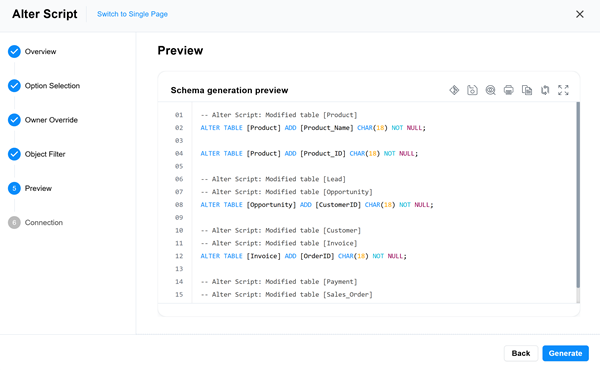Click the Generate button

pyautogui.click(x=565, y=353)
